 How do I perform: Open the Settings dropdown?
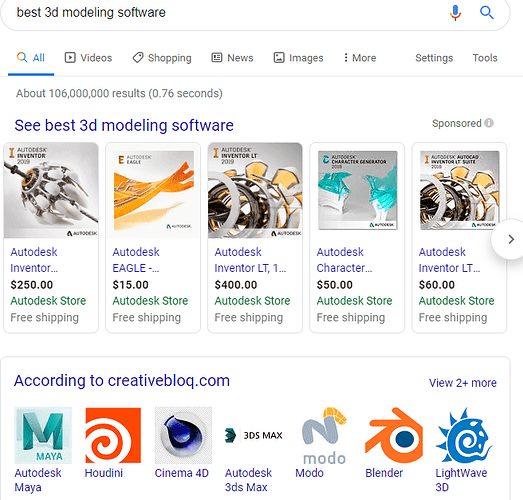pos(434,58)
